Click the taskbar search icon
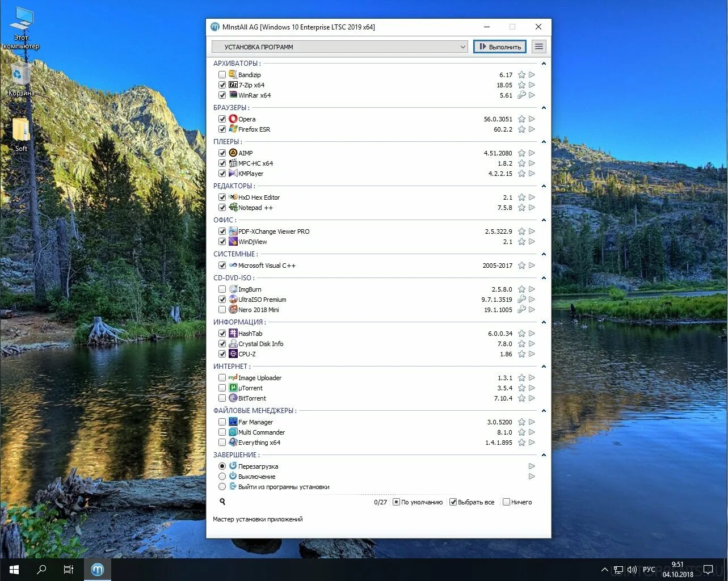 pyautogui.click(x=41, y=570)
